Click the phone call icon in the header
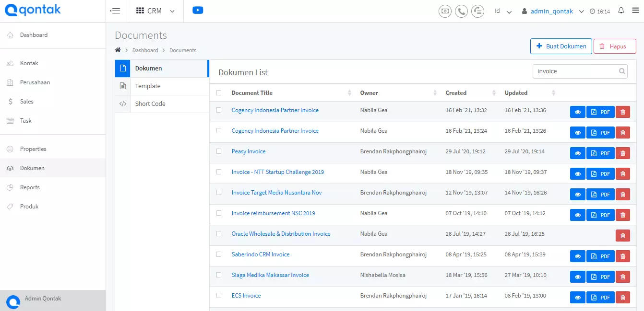The image size is (644, 311). pos(461,11)
